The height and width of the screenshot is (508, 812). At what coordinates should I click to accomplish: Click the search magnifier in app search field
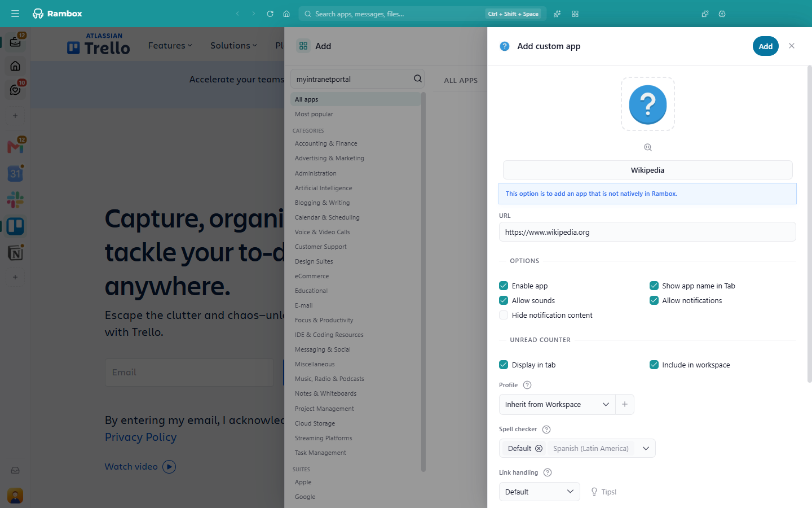click(418, 79)
